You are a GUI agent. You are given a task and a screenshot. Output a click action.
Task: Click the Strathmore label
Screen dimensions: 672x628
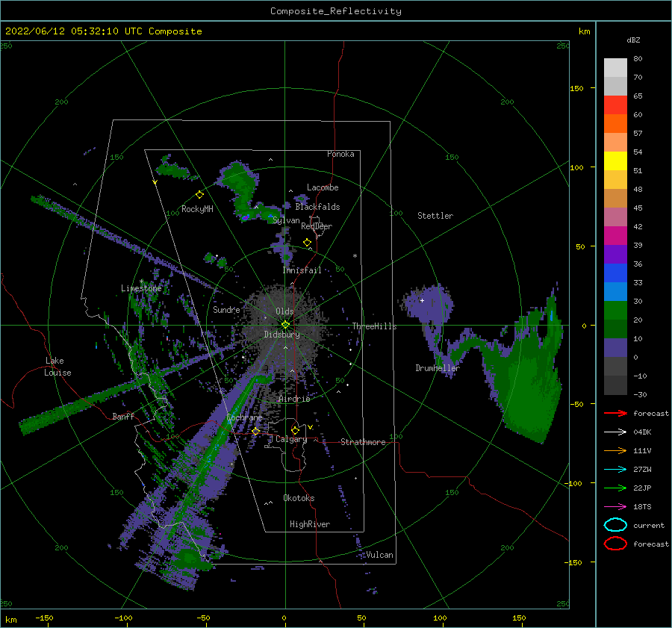[x=363, y=442]
